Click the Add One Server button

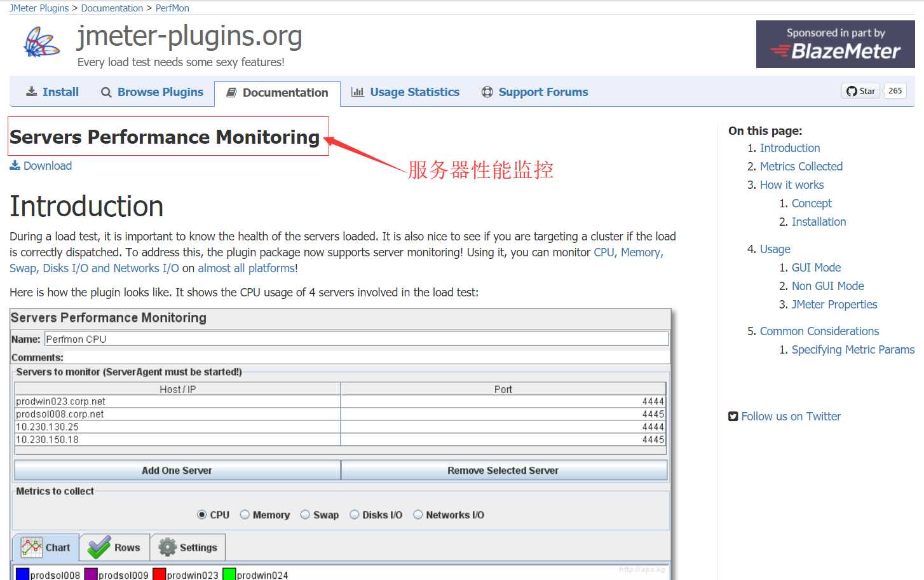click(x=177, y=470)
